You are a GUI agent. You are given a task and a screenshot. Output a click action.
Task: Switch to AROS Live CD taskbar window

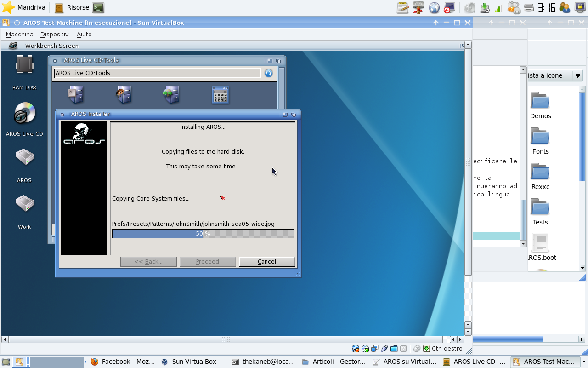(474, 362)
